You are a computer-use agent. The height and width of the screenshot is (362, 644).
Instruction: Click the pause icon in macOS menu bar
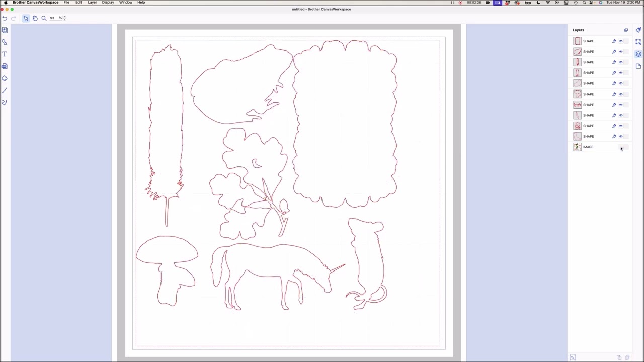click(452, 3)
